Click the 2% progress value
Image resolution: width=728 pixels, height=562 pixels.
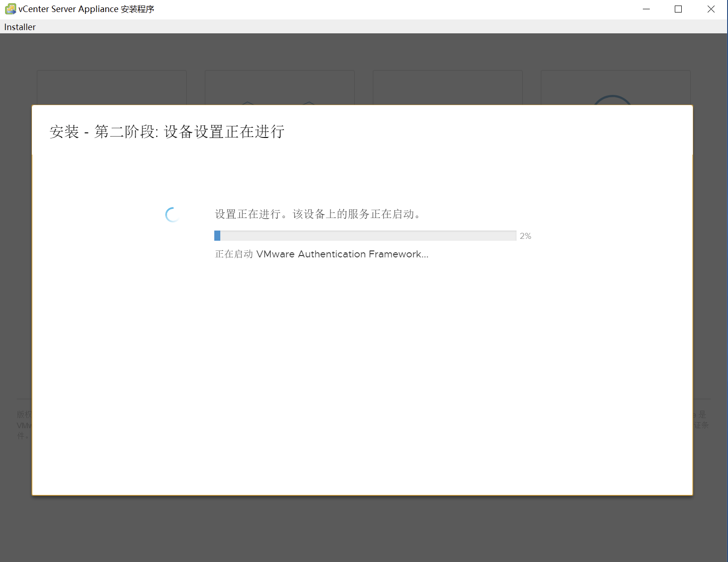(x=525, y=236)
